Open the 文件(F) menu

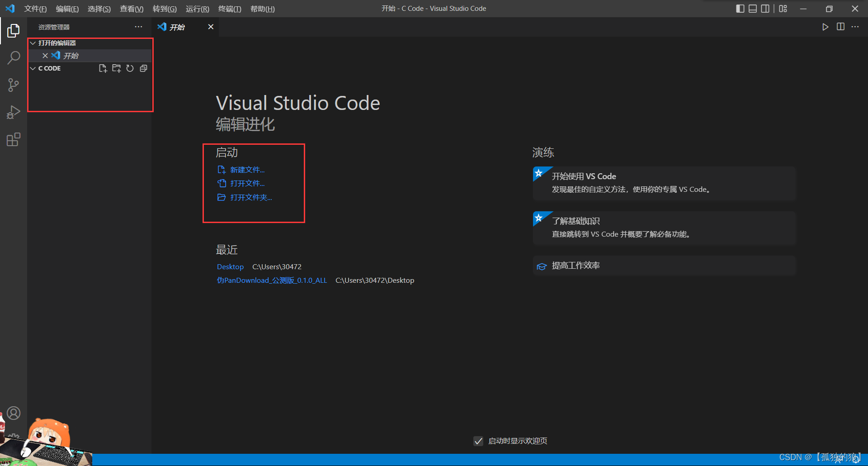(35, 9)
